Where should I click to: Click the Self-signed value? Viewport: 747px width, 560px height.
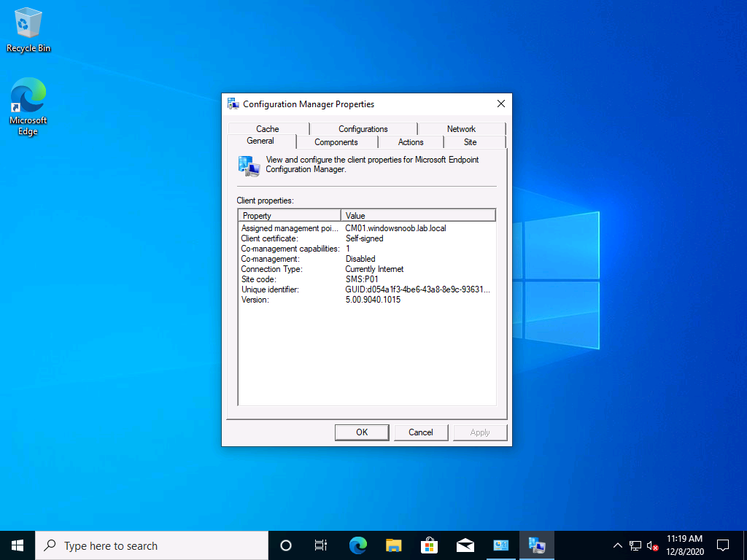(365, 238)
